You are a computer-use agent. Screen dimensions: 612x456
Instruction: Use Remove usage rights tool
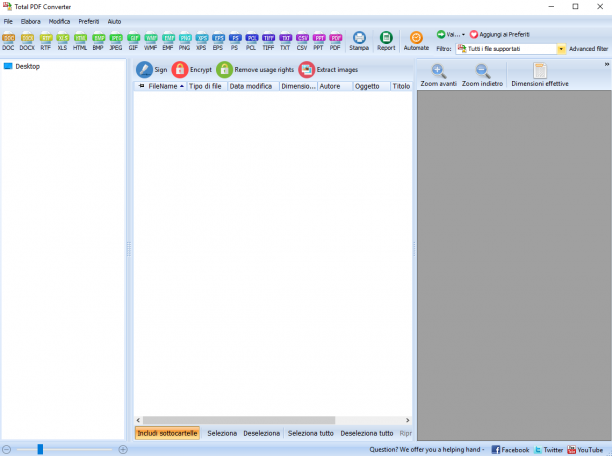coord(255,69)
